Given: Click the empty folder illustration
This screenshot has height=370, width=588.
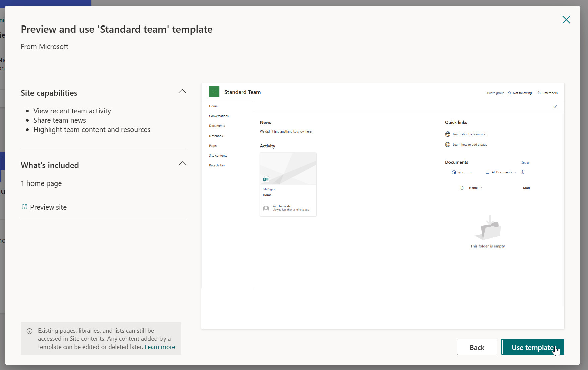Looking at the screenshot, I should click(x=488, y=228).
